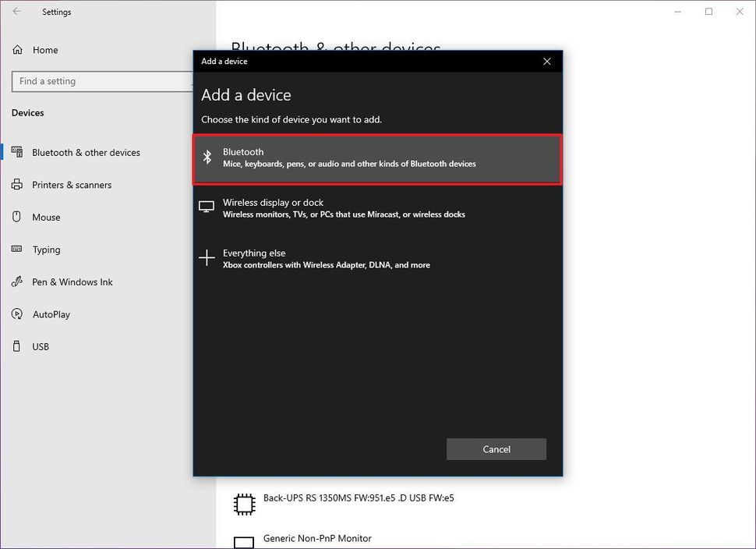Click the Pen & Windows Ink icon

pyautogui.click(x=17, y=282)
